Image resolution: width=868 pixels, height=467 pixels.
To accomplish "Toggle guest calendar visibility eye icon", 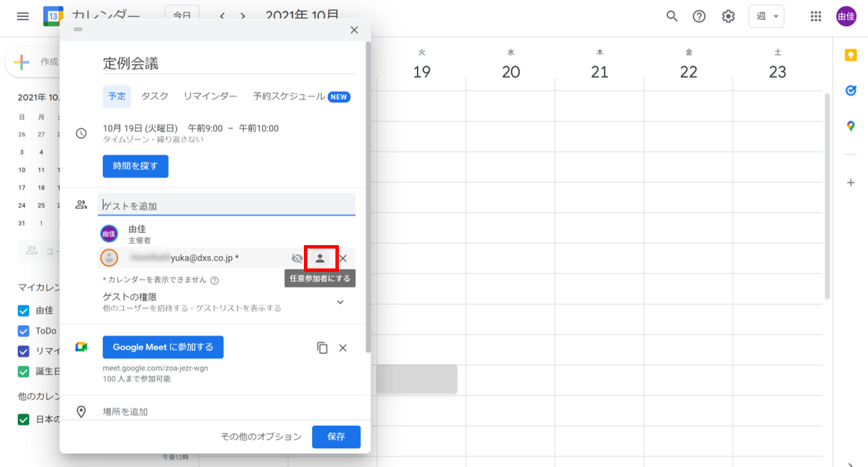I will pyautogui.click(x=296, y=258).
